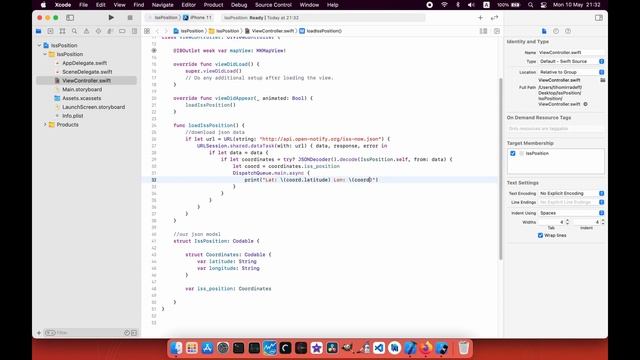Open the related items grid icon in the editor
The height and width of the screenshot is (360, 640).
[147, 31]
